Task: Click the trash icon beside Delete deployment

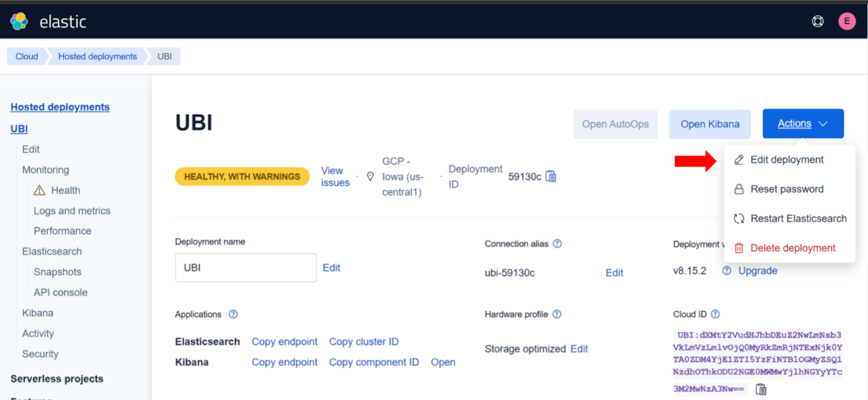Action: [x=739, y=248]
